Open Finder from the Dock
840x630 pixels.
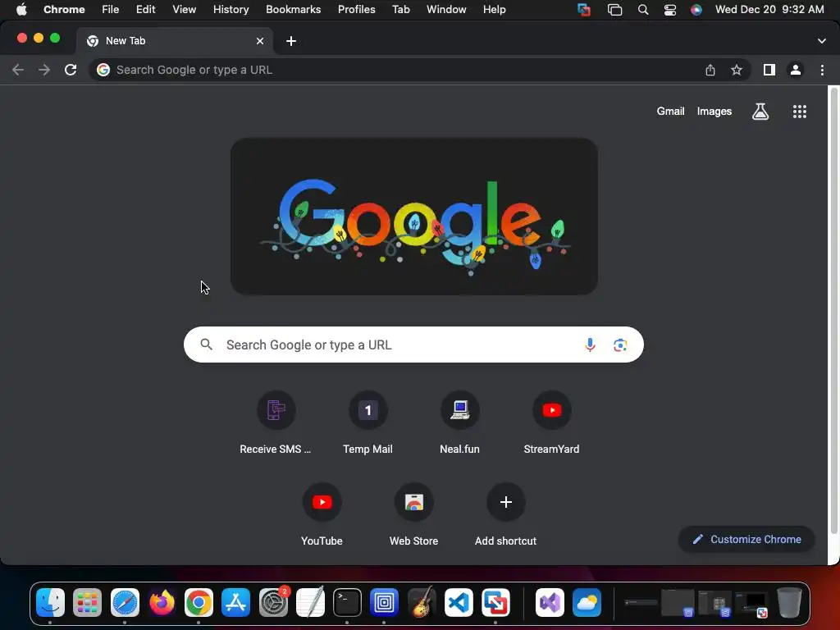(50, 603)
